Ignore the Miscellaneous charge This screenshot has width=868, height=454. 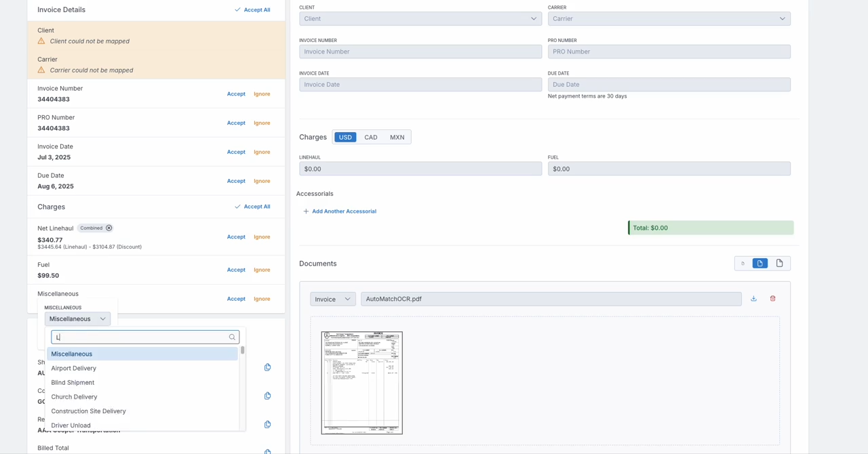coord(262,299)
